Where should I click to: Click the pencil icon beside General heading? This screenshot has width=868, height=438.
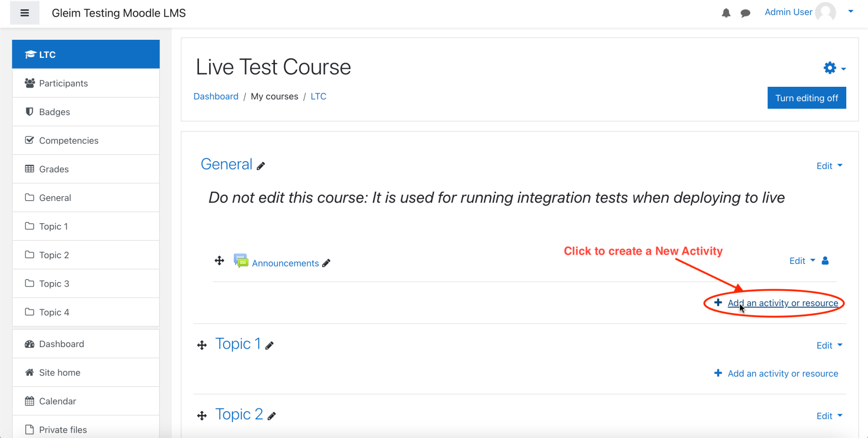(x=261, y=166)
